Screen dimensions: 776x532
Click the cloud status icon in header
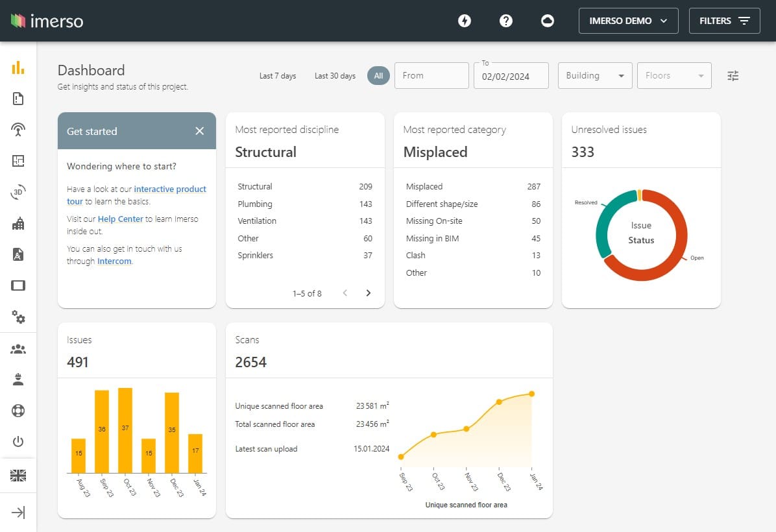click(548, 21)
